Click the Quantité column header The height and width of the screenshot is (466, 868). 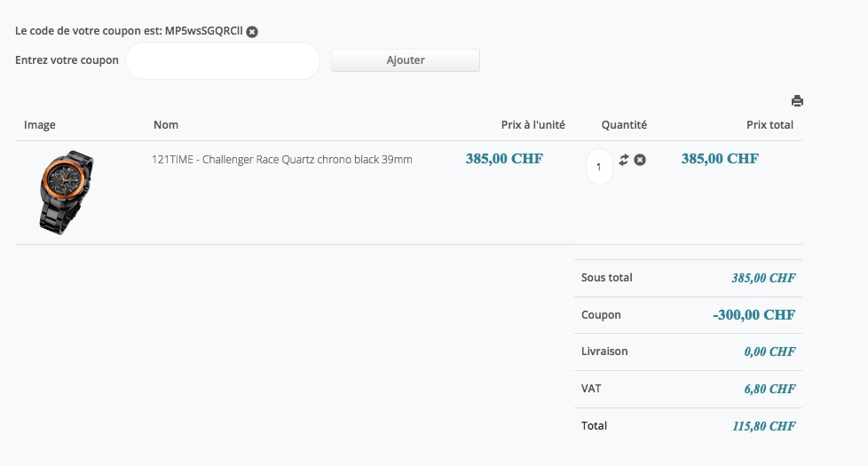click(x=624, y=125)
